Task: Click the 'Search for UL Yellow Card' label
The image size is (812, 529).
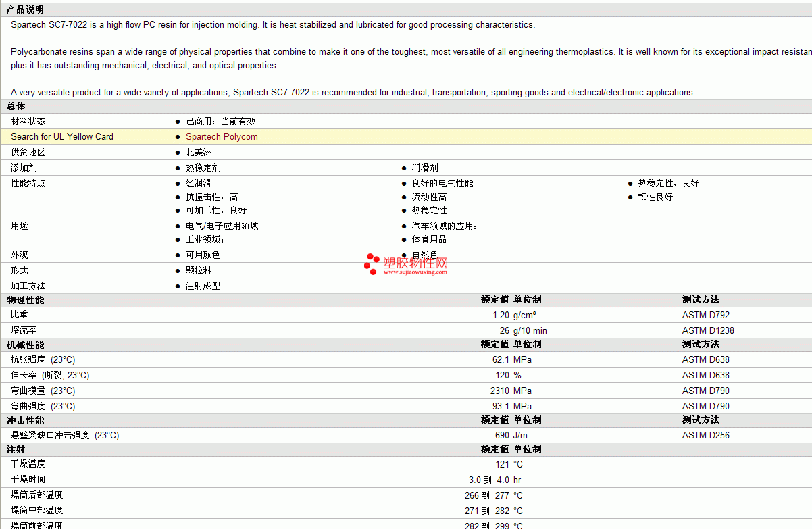Action: [62, 136]
